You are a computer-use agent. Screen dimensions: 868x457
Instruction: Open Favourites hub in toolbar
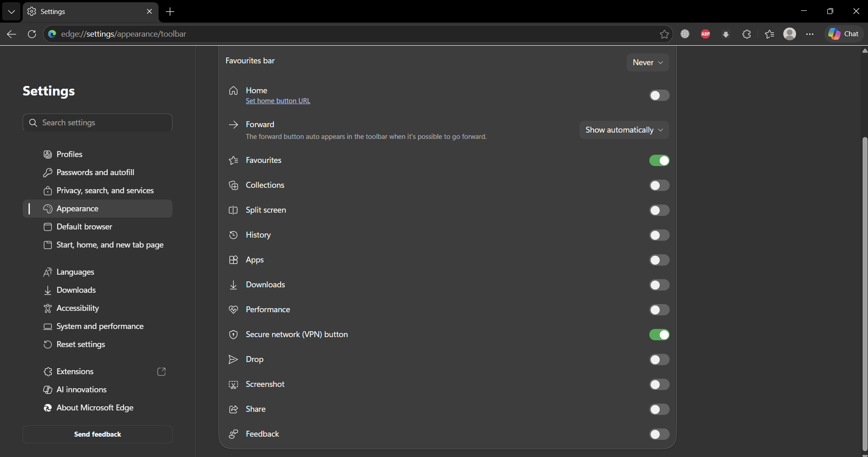click(x=769, y=34)
